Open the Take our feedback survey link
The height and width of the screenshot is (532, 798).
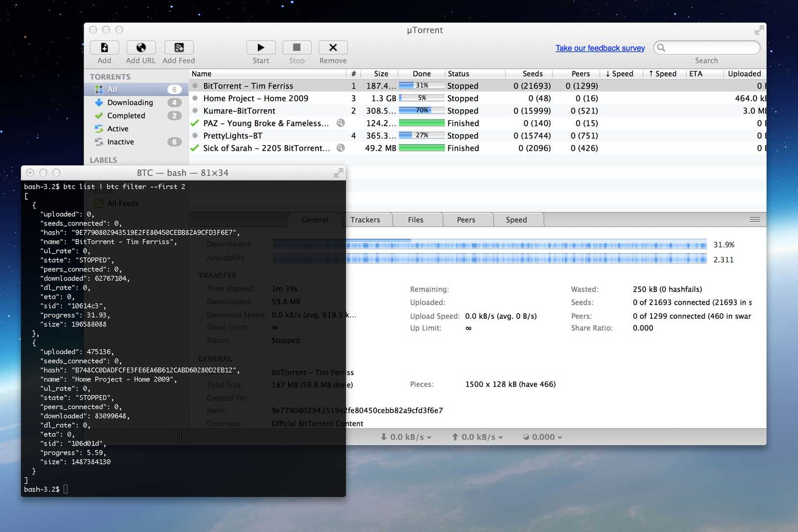coord(600,48)
